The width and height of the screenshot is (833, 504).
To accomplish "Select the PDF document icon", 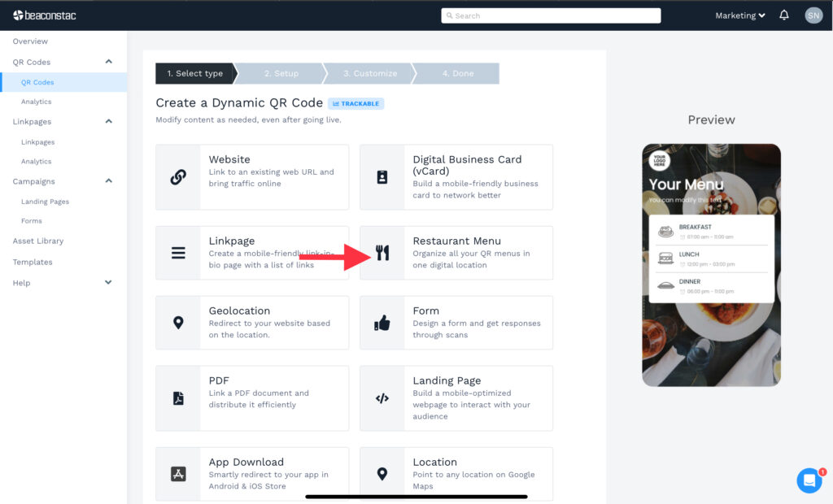I will click(180, 398).
